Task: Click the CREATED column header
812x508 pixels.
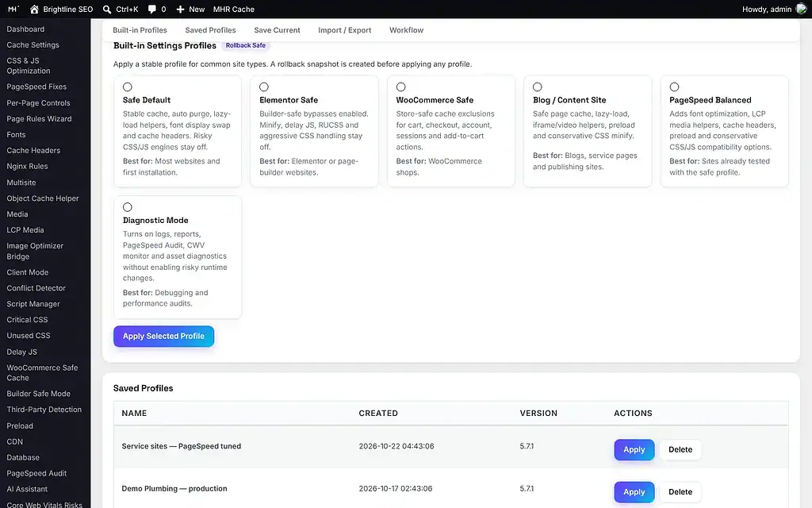Action: [x=378, y=413]
